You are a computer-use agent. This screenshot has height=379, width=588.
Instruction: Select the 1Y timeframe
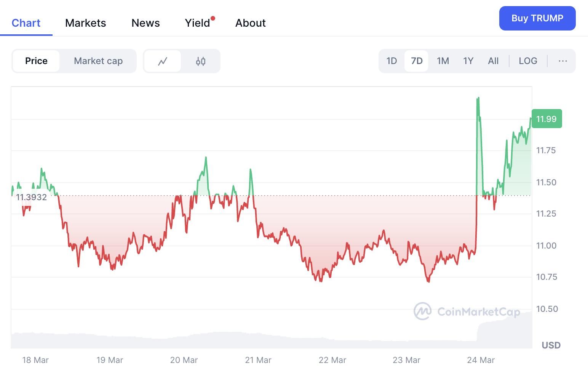coord(468,61)
